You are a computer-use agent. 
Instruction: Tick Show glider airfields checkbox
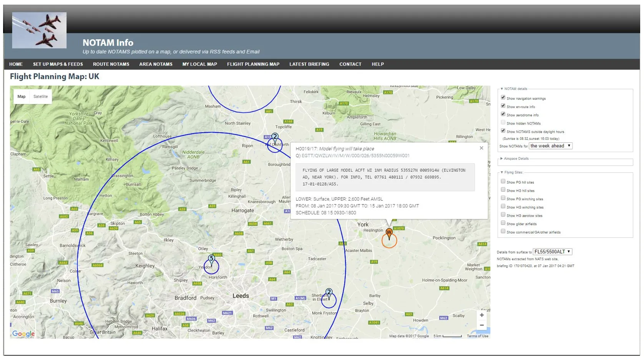(x=503, y=223)
